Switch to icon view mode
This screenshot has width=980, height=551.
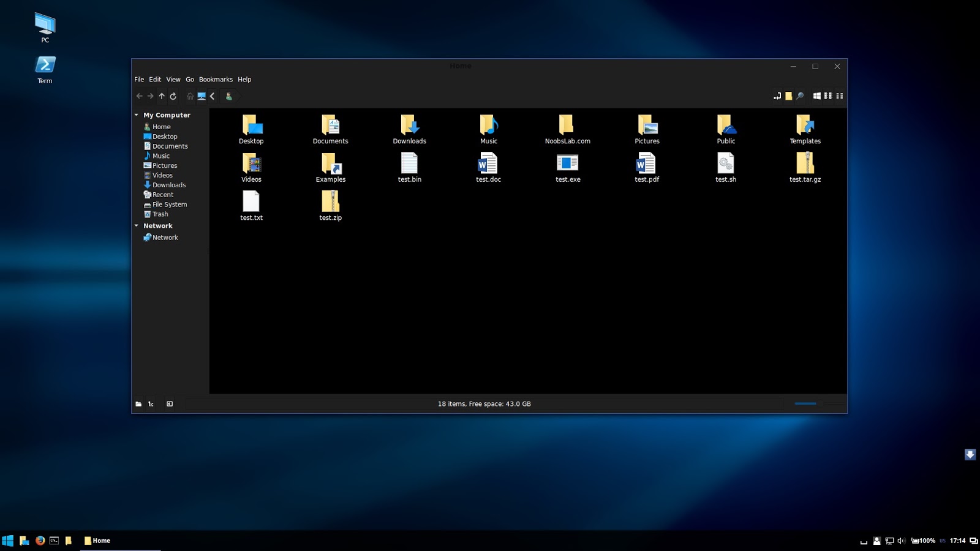[x=815, y=96]
